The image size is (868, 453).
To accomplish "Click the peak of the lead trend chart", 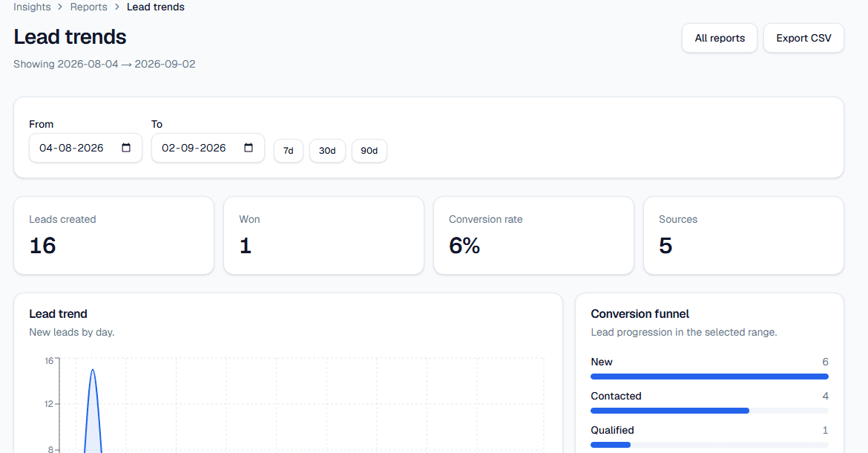I will (x=93, y=370).
